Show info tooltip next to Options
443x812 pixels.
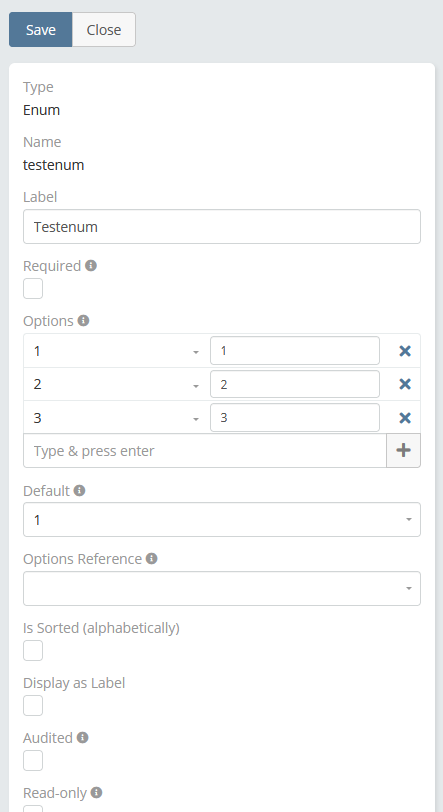tap(83, 321)
